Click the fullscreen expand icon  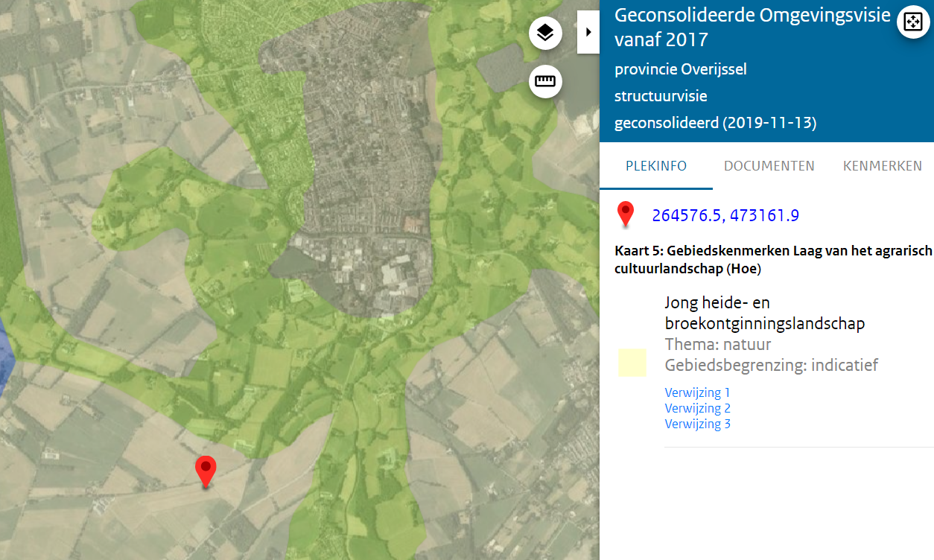913,22
